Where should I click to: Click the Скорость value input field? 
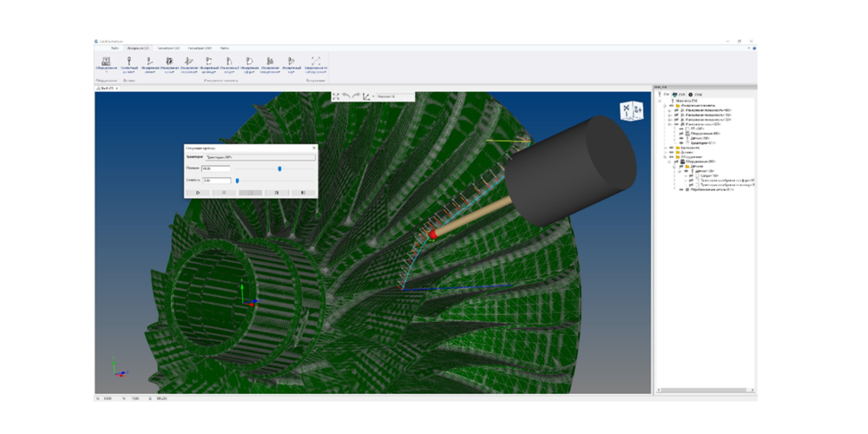216,181
